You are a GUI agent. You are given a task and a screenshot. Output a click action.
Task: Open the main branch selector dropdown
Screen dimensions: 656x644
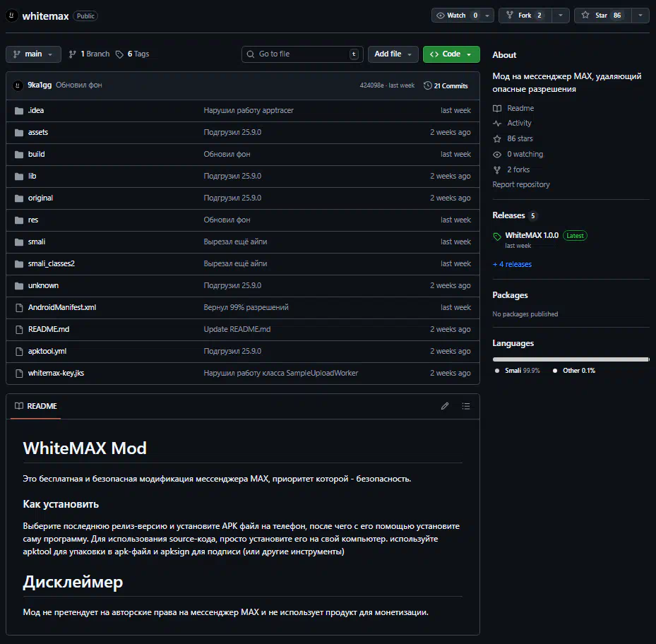[33, 54]
